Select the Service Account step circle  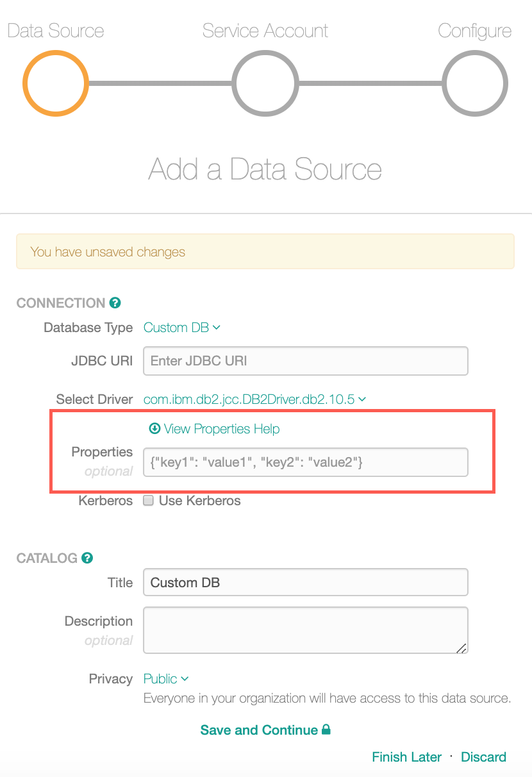265,83
